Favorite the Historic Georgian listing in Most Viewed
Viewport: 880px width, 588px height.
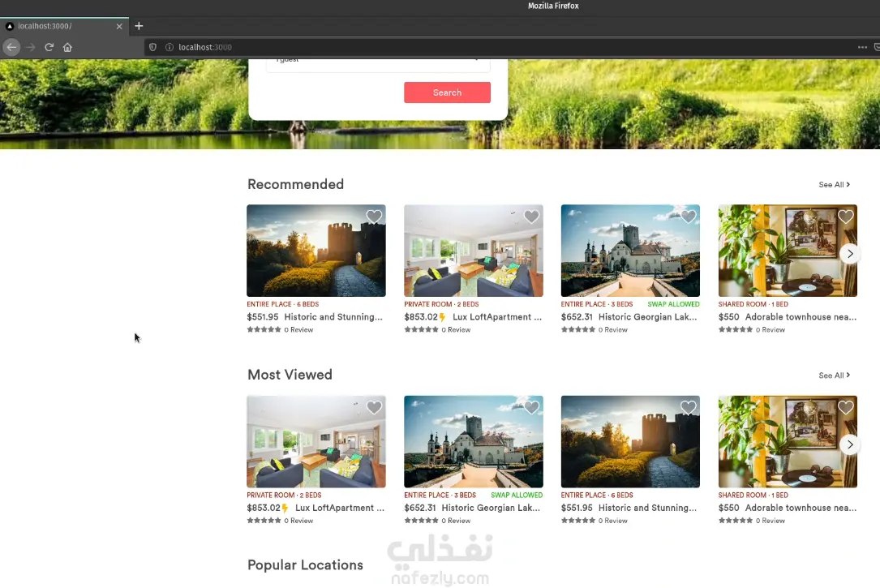[531, 407]
